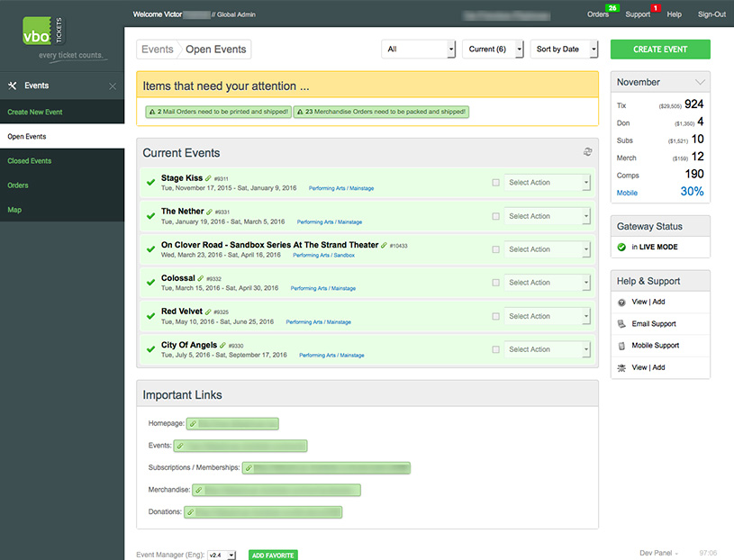Tick the checkbox for The Nether event

[x=495, y=216]
